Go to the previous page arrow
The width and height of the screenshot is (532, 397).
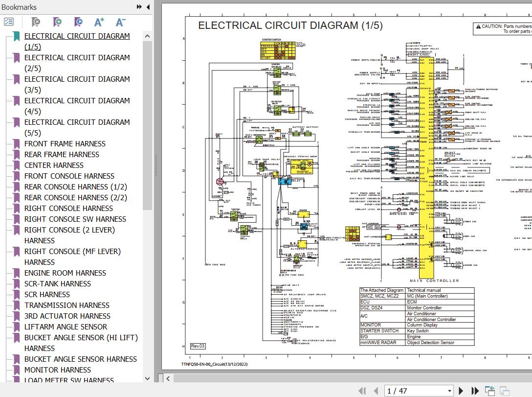[x=376, y=391]
